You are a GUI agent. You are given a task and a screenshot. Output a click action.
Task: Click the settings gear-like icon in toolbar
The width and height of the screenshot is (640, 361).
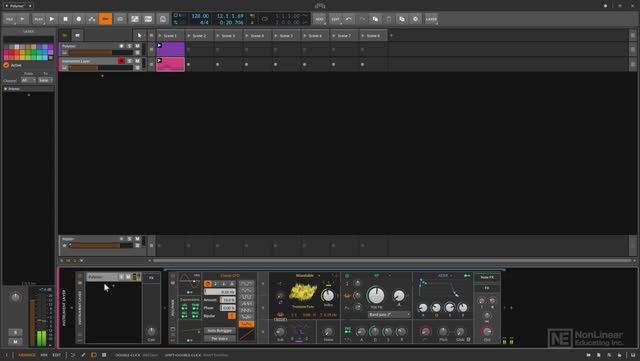(416, 19)
